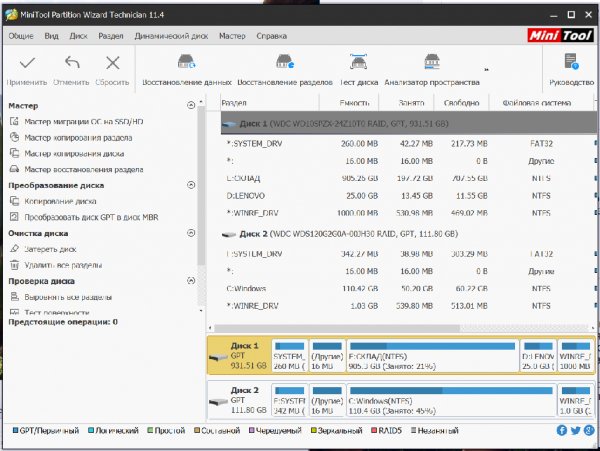600x451 pixels.
Task: Click the MiniTool logo
Action: pos(561,36)
